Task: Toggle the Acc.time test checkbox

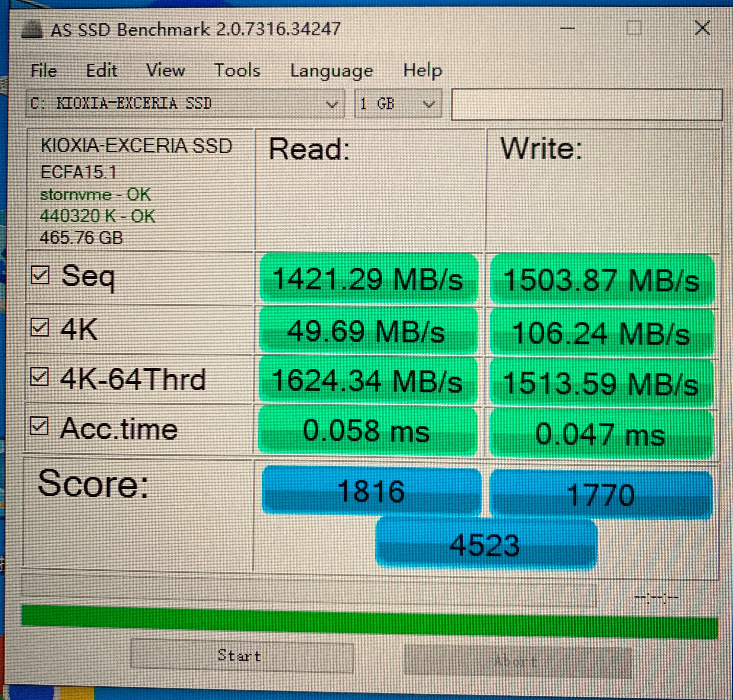Action: (x=39, y=426)
